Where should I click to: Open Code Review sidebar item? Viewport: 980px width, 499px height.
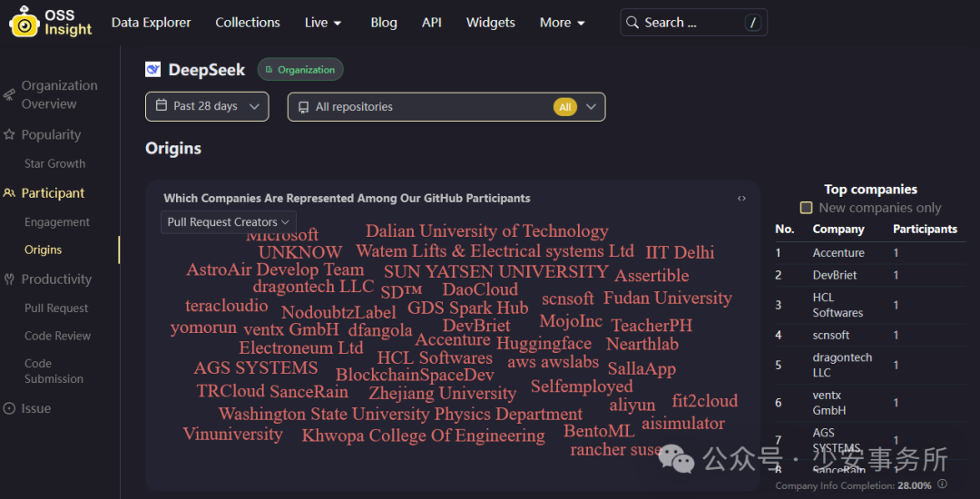(x=57, y=336)
